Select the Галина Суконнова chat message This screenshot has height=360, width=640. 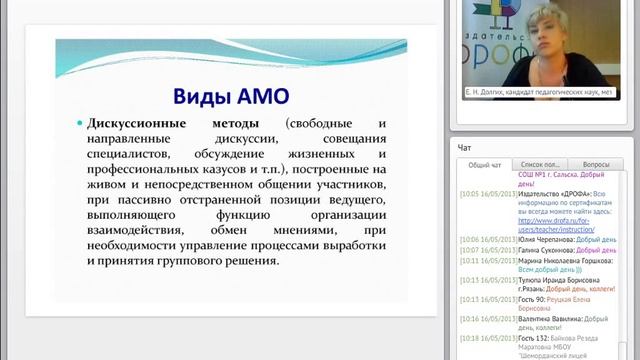pos(538,250)
